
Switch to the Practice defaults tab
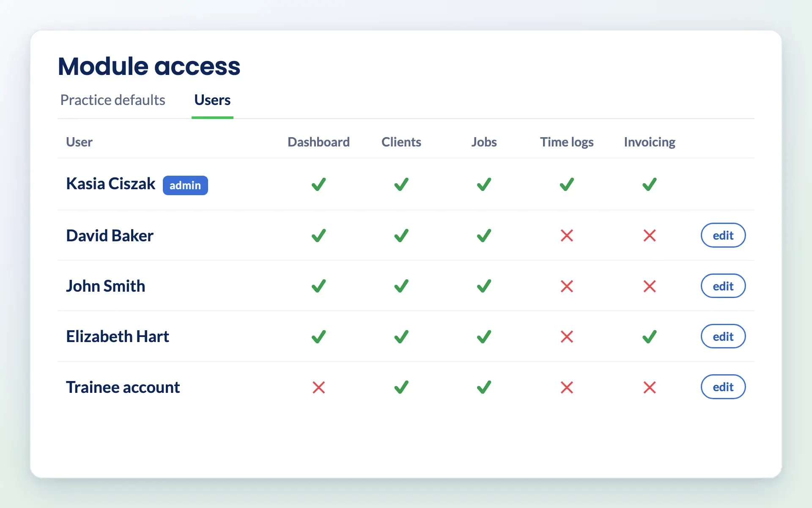(112, 100)
